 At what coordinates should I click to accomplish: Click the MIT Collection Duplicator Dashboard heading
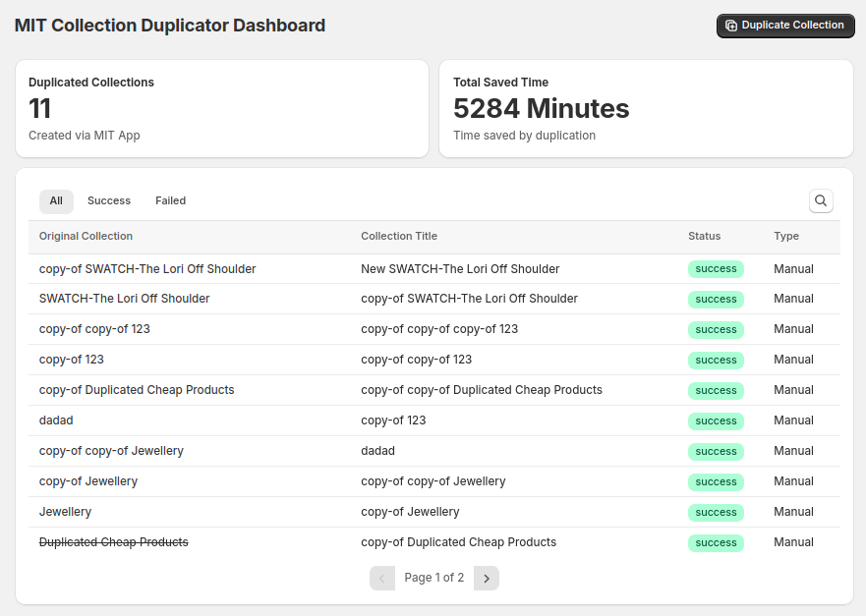coord(169,26)
